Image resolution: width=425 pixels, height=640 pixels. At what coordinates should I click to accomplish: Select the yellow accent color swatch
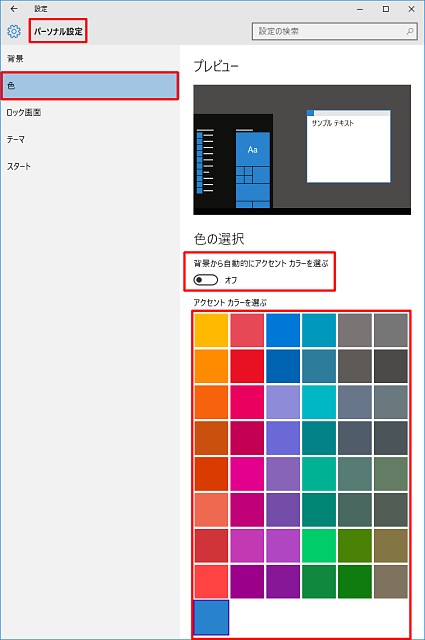pyautogui.click(x=211, y=330)
